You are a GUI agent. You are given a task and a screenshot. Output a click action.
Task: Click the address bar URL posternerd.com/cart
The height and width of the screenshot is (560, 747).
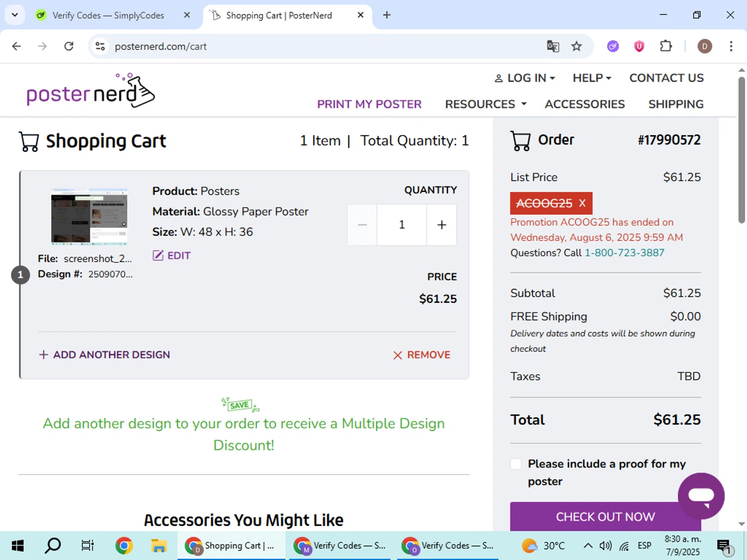click(x=160, y=46)
